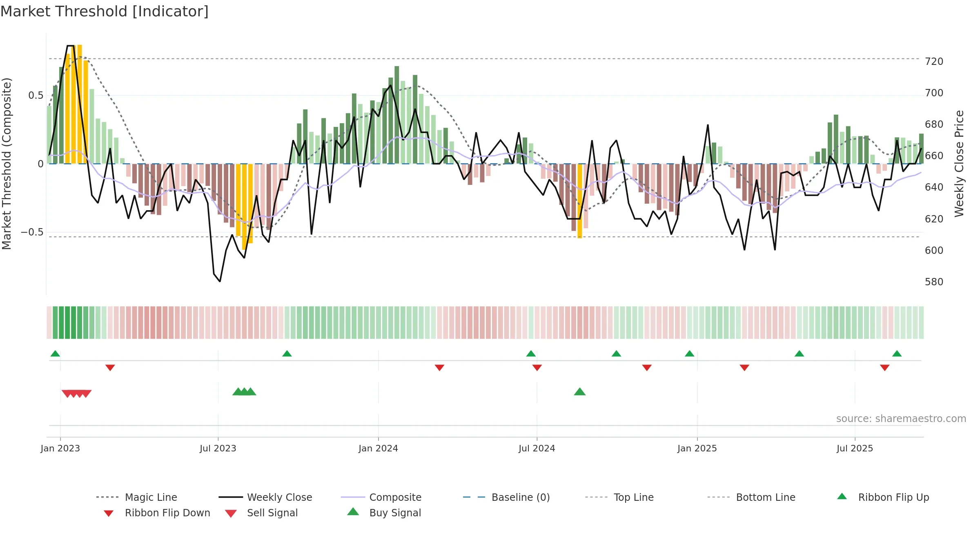Screen dimensions: 980x551
Task: Toggle the Composite legend entry
Action: [x=381, y=497]
